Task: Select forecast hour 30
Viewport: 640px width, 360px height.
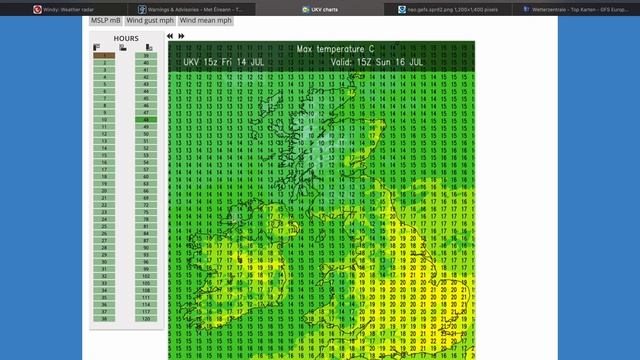Action: pos(104,262)
